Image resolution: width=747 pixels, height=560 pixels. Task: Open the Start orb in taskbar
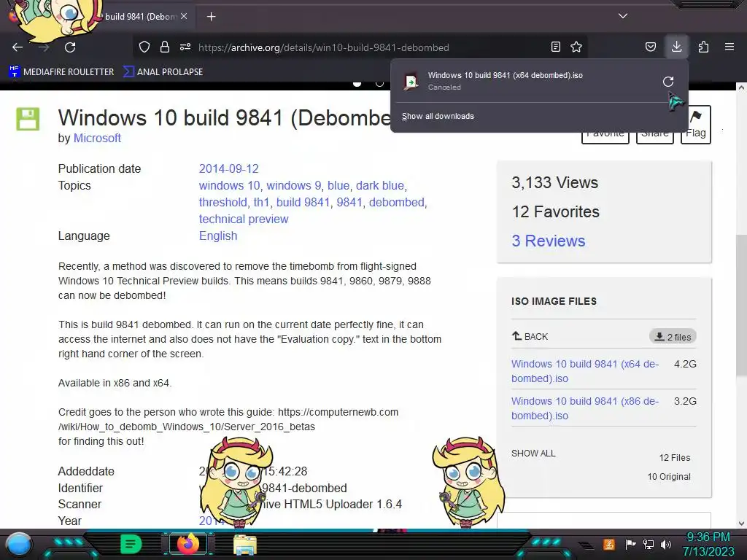19,545
